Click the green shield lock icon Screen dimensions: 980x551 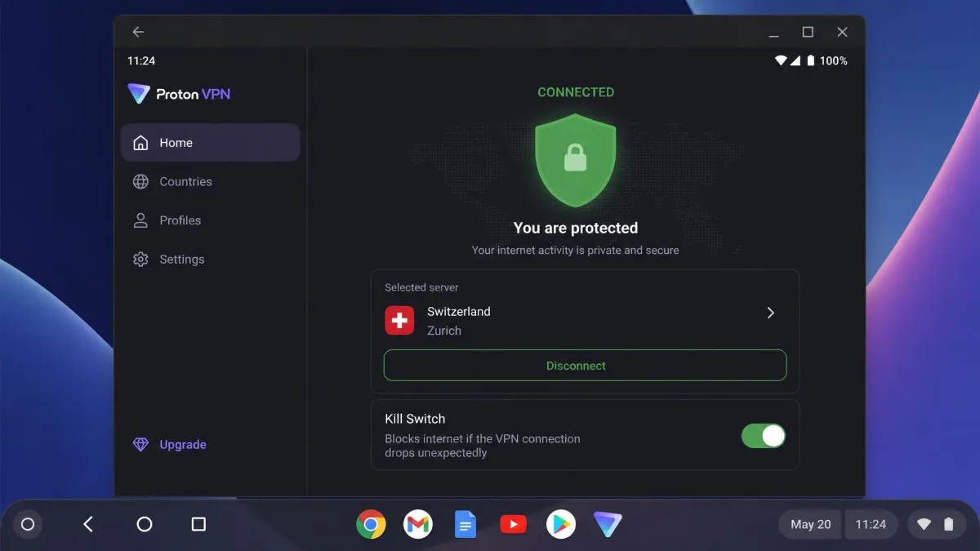point(576,160)
